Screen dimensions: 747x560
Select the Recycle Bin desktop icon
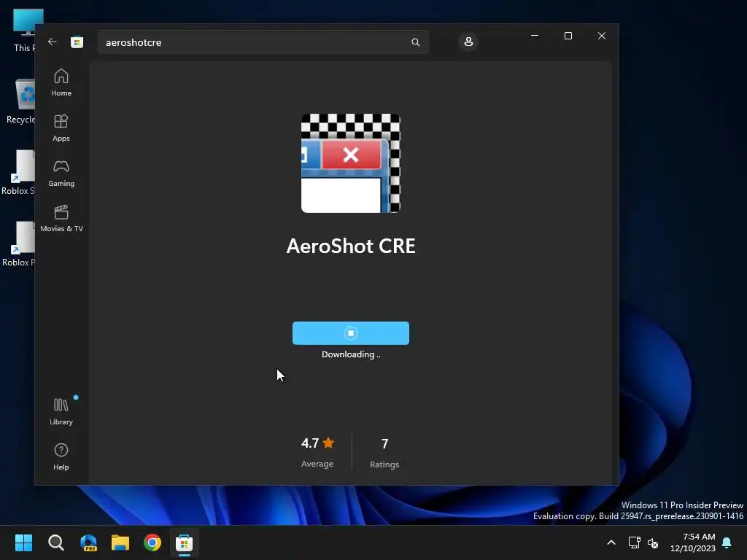20,101
